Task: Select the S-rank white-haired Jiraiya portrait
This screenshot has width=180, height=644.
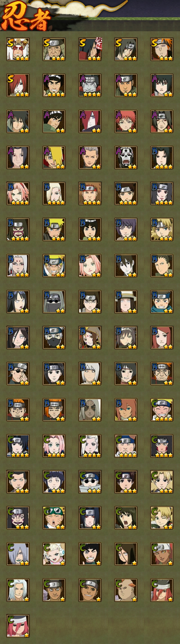Action: tap(18, 49)
